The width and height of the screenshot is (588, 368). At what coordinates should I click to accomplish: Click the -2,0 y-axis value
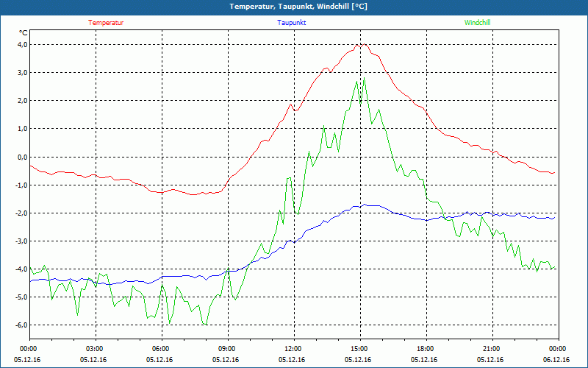pyautogui.click(x=21, y=213)
